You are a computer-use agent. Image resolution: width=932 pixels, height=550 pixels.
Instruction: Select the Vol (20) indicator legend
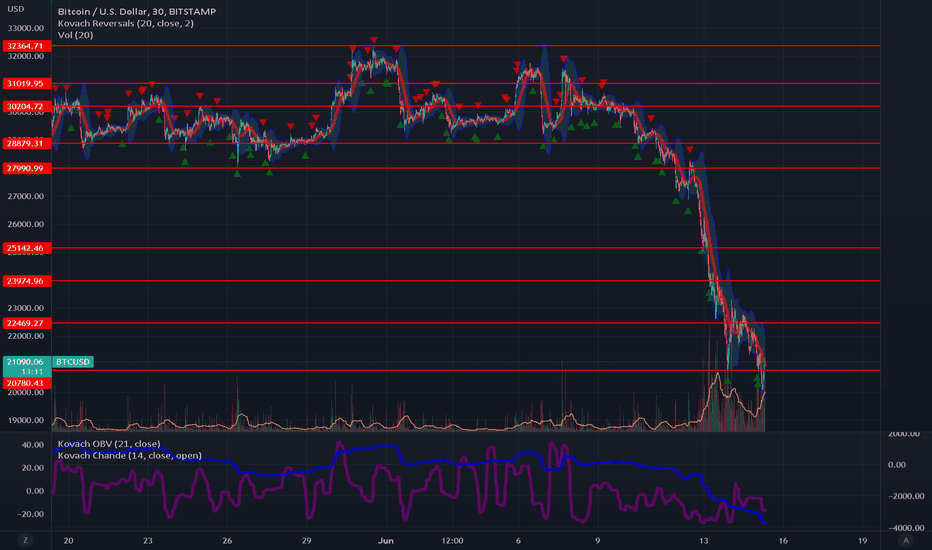[75, 35]
